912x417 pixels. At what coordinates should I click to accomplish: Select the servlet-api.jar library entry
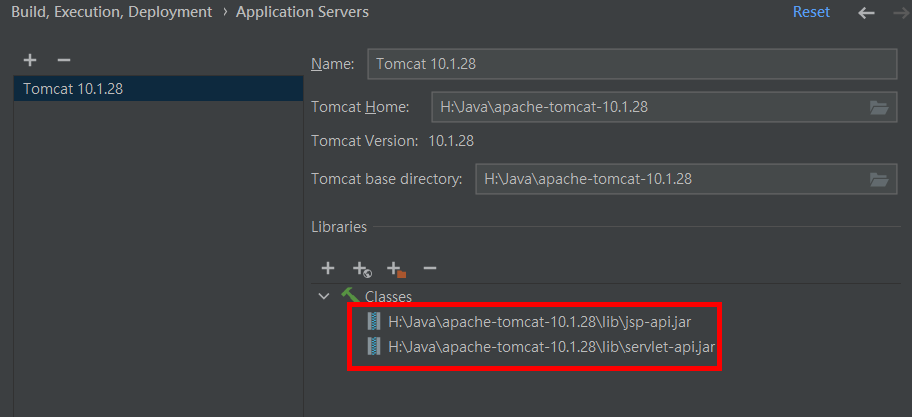(551, 347)
